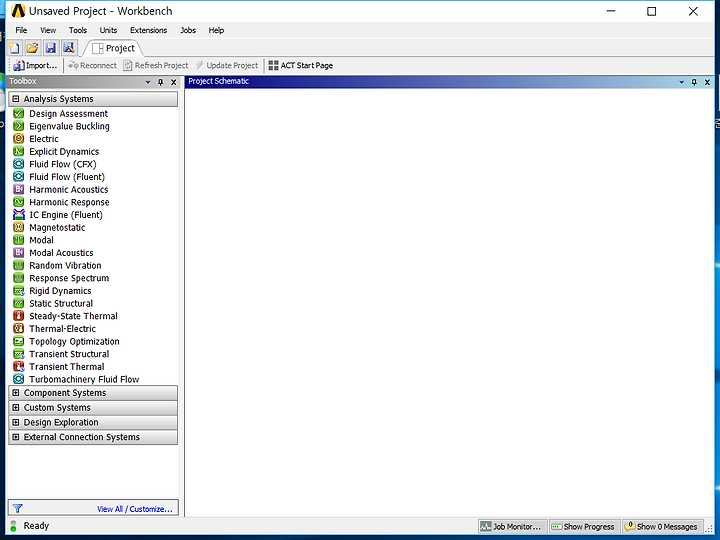Viewport: 720px width, 540px height.
Task: Click Show Progress in the status bar
Action: tap(585, 526)
